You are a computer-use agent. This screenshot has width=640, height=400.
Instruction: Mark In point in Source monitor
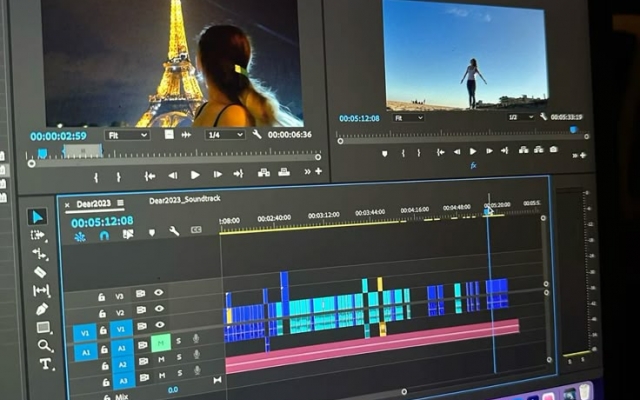coord(96,177)
